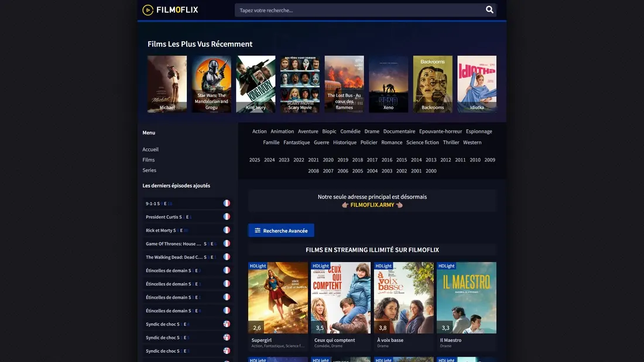Click the flag icon beside Rick et Morty
644x362 pixels.
[x=227, y=230]
